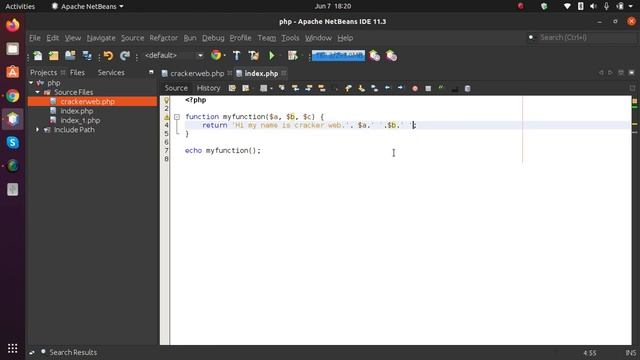Image resolution: width=640 pixels, height=360 pixels.
Task: Collapse the php project node
Action: 31,82
